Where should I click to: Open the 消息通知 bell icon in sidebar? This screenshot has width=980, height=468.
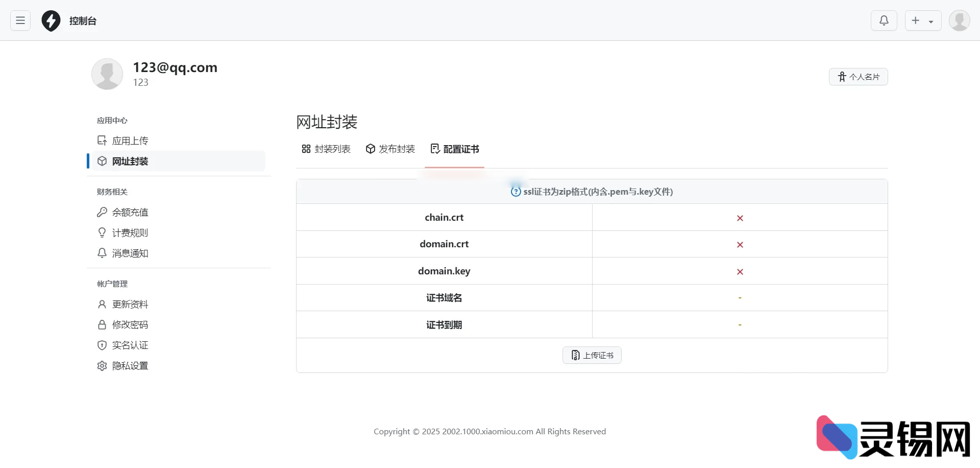coord(102,253)
